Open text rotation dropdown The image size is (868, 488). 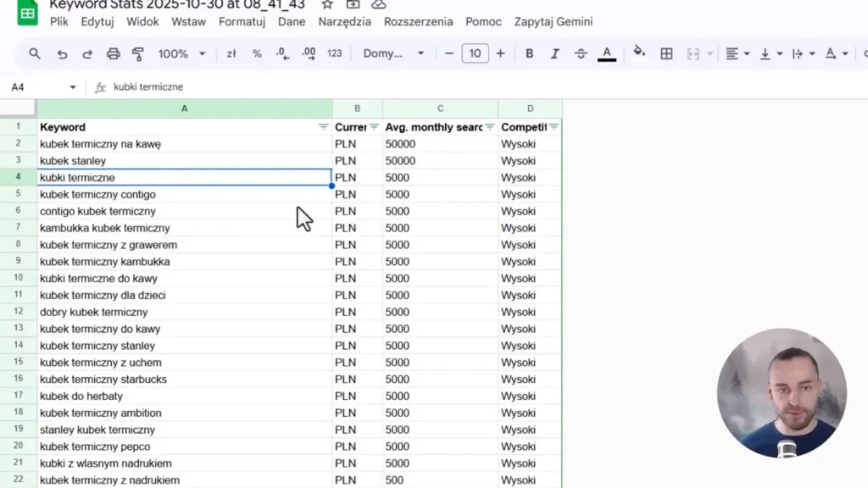coord(837,53)
